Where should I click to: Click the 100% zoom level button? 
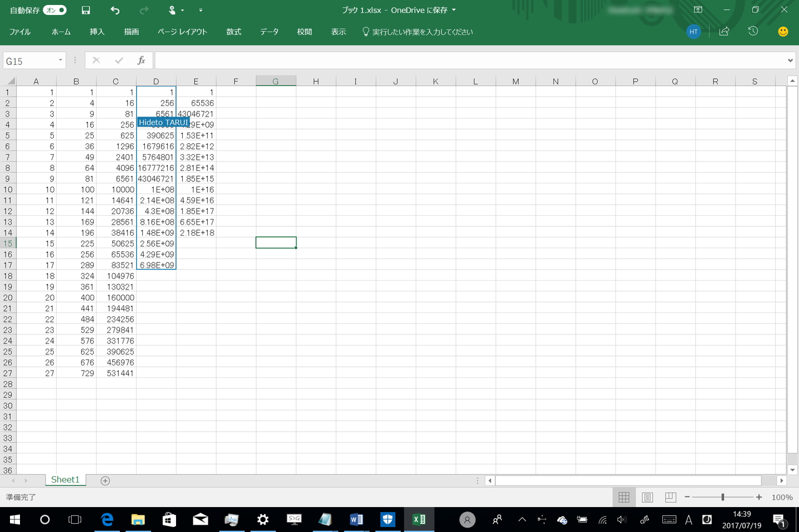coord(782,497)
